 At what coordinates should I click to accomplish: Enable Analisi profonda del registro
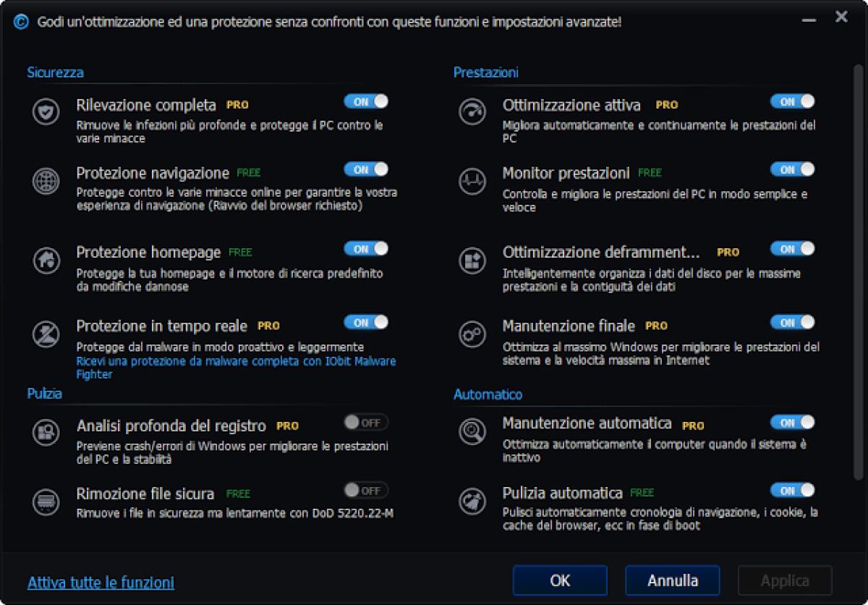click(366, 423)
